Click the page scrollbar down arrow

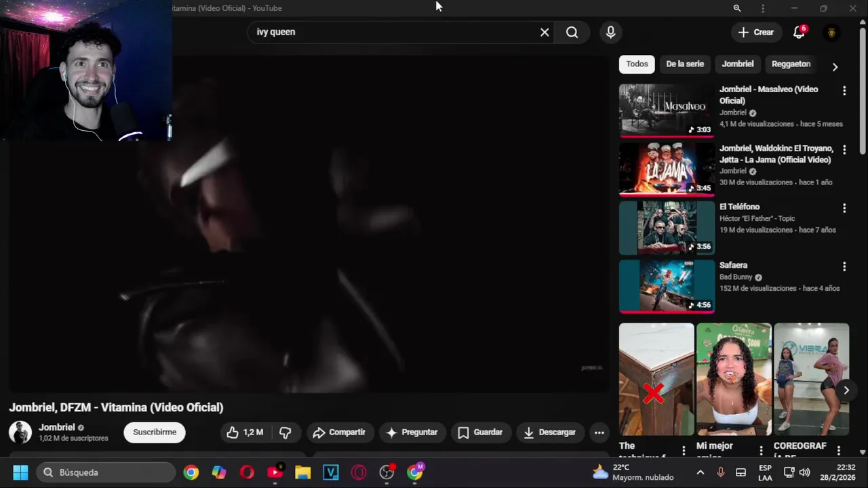coord(863,451)
